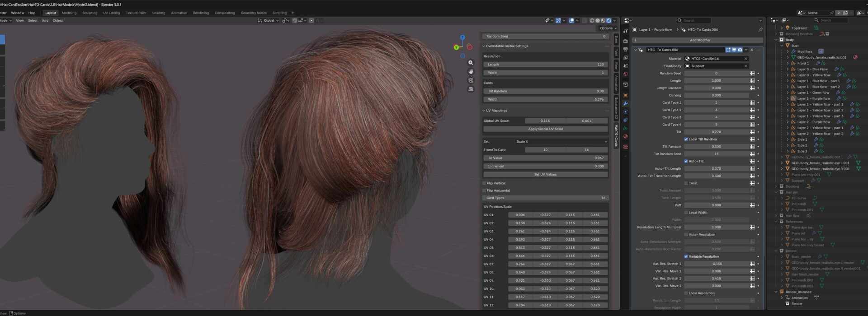Enable the Flip Vertical checkbox
The image size is (868, 316).
coord(484,183)
